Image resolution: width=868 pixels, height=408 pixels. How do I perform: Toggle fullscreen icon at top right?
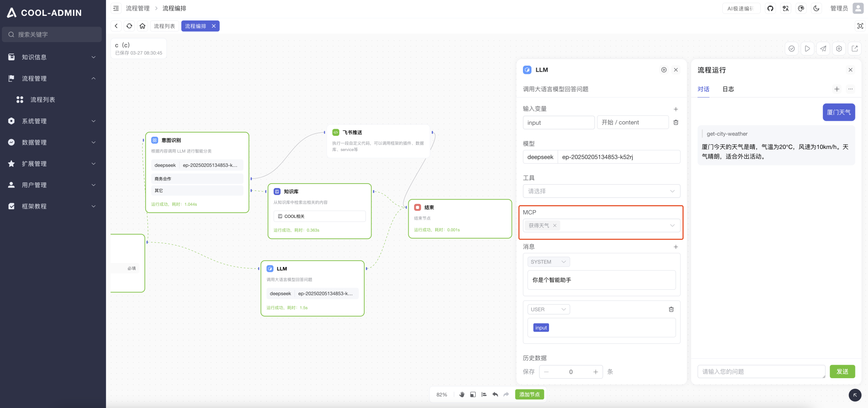pos(860,26)
